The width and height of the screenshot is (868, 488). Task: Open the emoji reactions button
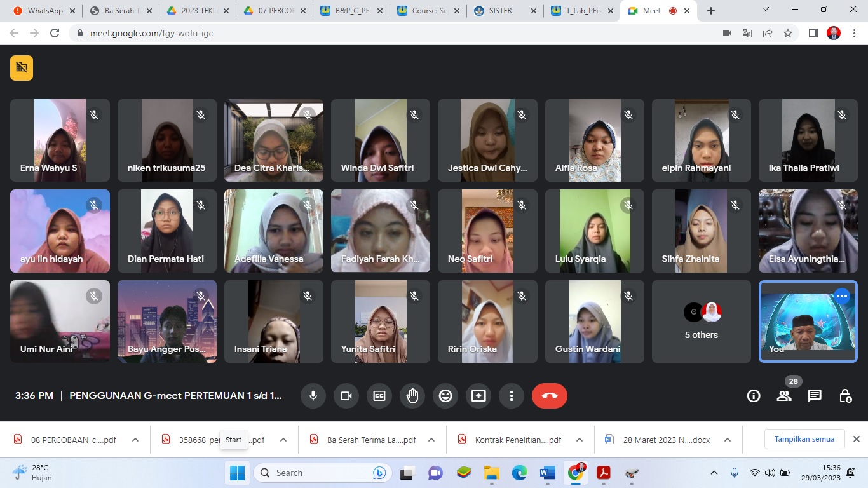[x=445, y=396]
